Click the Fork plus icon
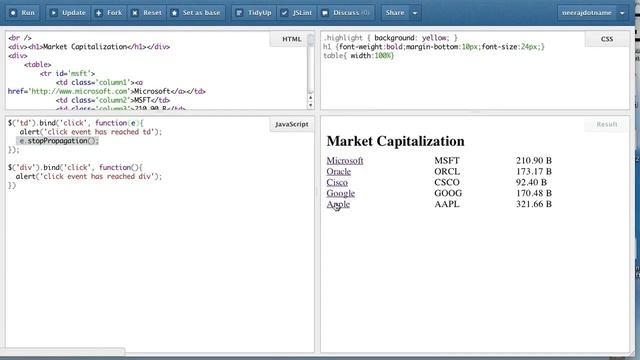The image size is (640, 360). 99,13
